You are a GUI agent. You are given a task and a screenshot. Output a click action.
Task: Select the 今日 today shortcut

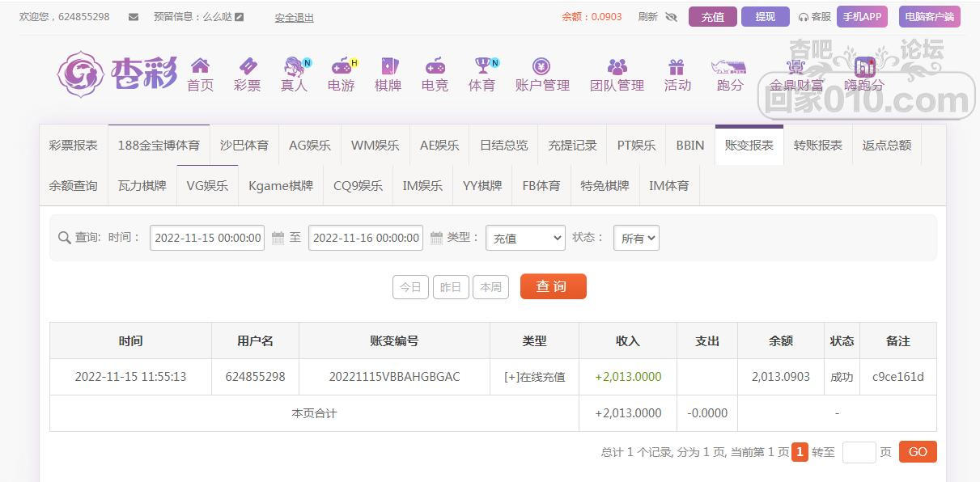click(x=410, y=286)
